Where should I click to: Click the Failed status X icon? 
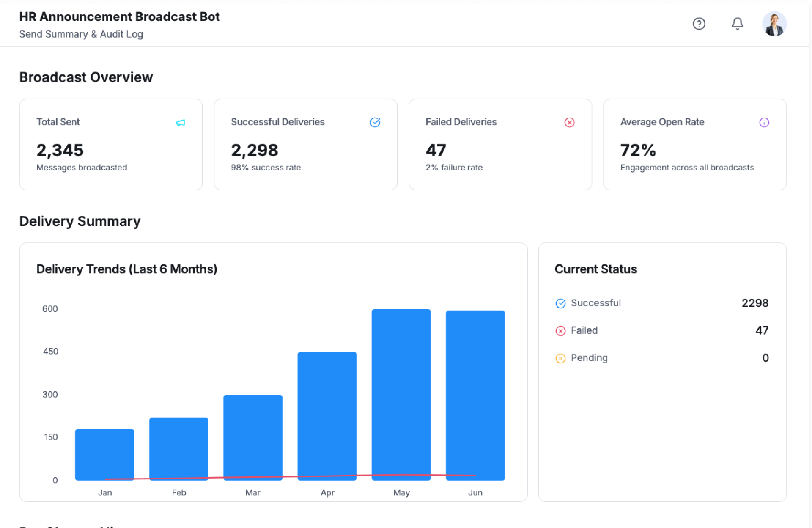[x=560, y=331]
